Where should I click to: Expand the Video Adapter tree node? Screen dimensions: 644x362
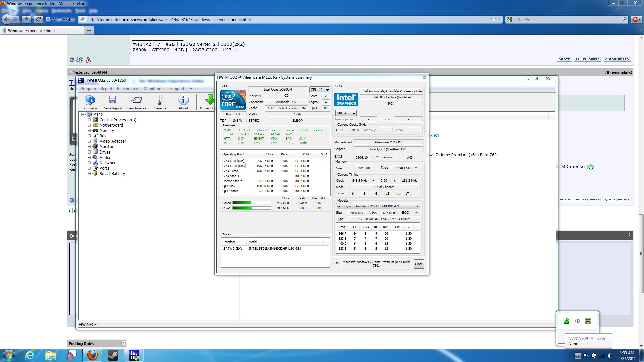[89, 141]
